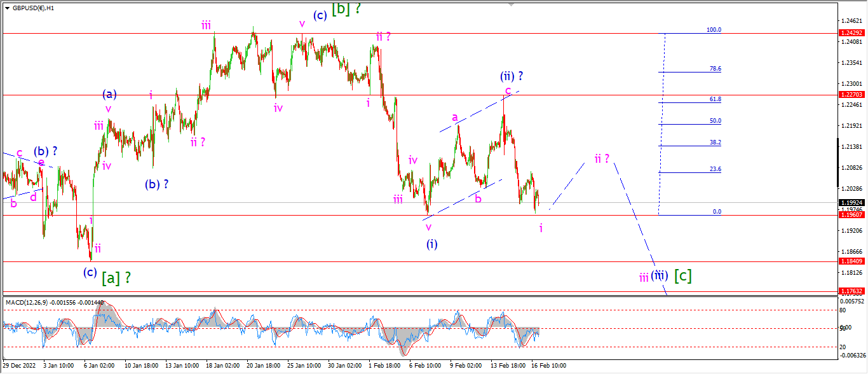Select the 1.17632 price level tag
The width and height of the screenshot is (868, 374).
pos(851,291)
